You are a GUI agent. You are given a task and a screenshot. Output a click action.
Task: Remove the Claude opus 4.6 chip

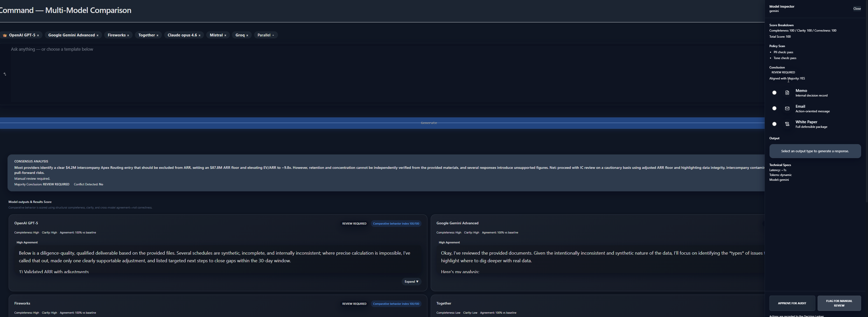click(200, 35)
